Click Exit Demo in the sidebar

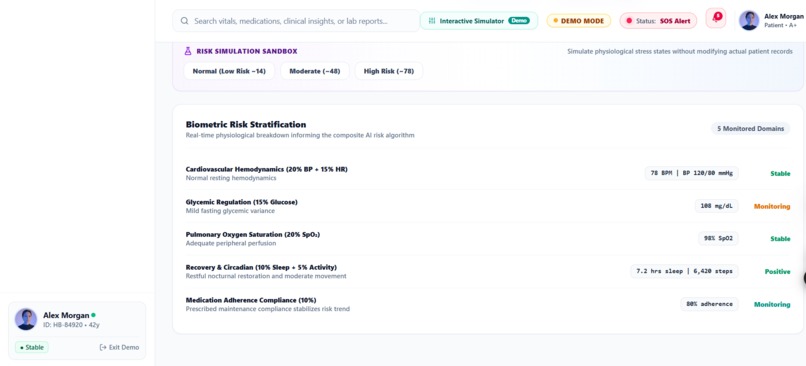[119, 347]
